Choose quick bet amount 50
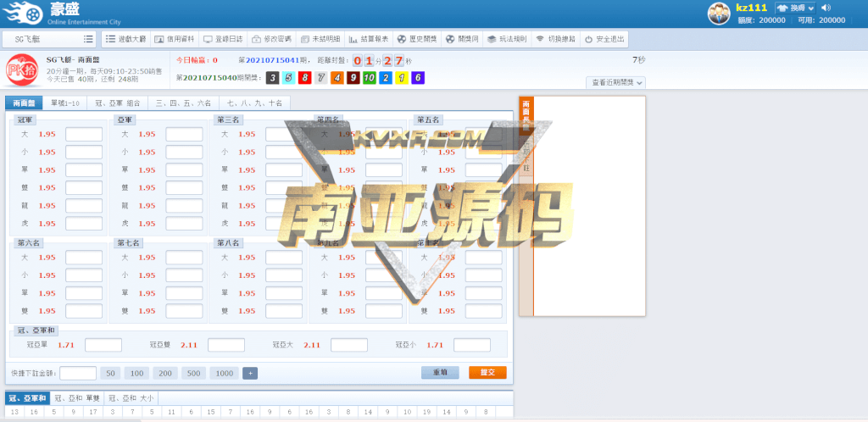Viewport: 868px width, 422px height. pyautogui.click(x=110, y=374)
